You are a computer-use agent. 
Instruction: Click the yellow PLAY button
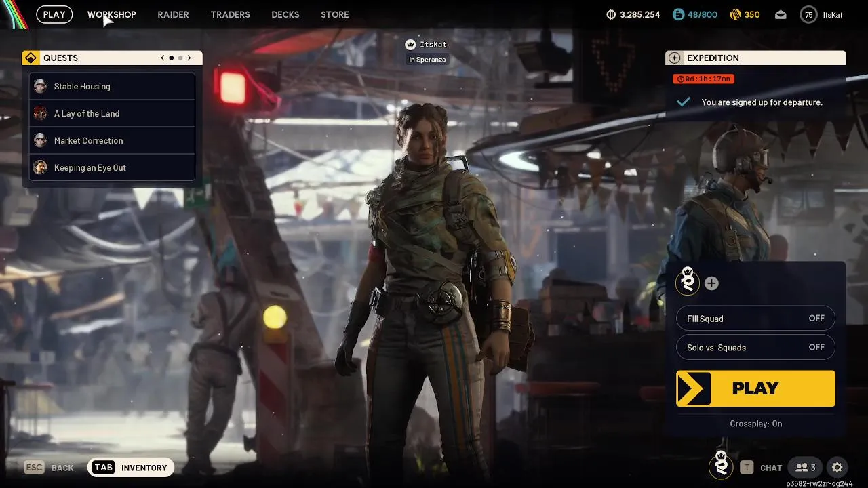(x=755, y=388)
